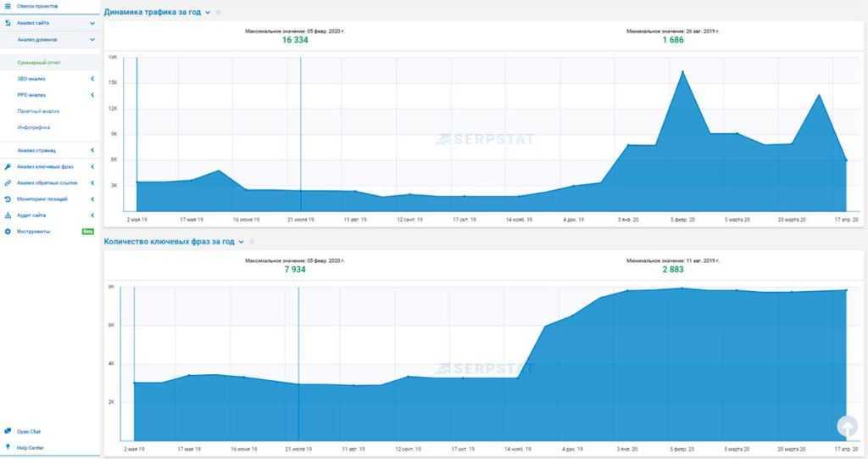
Task: Click the Анализ обратных ссылок link icon
Action: (x=8, y=182)
